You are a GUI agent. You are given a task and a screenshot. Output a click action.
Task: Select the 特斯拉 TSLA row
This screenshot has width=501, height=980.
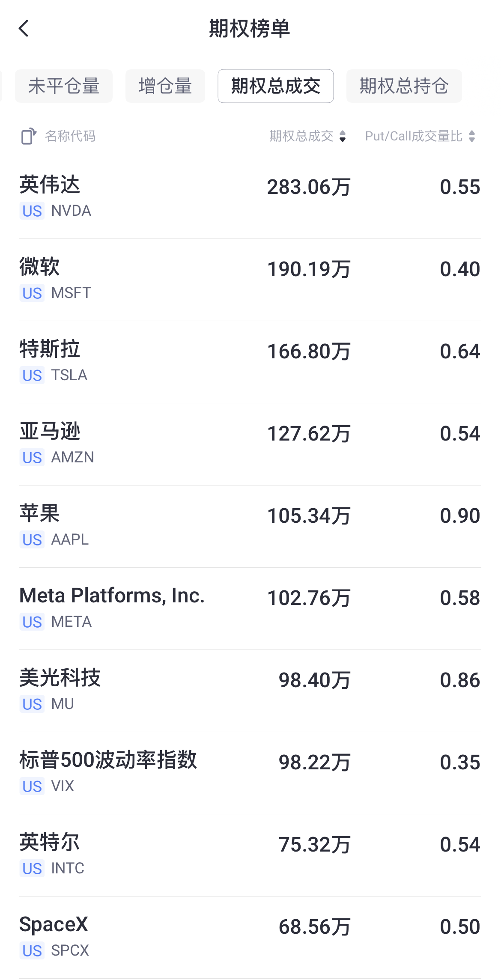tap(250, 362)
